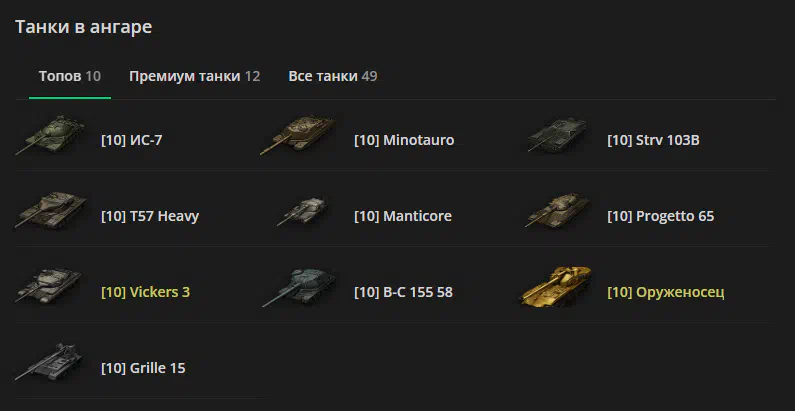
Task: Click the golden Оруженосец tank icon
Action: 556,286
